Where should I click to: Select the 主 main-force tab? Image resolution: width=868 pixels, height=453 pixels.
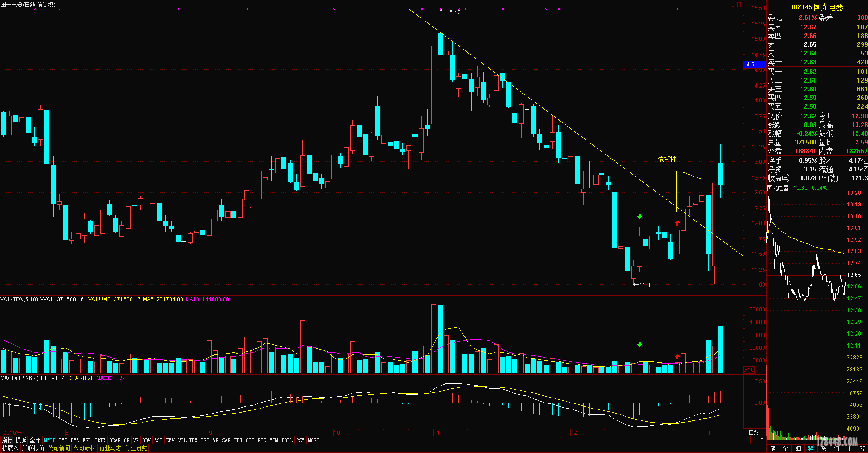(850, 448)
